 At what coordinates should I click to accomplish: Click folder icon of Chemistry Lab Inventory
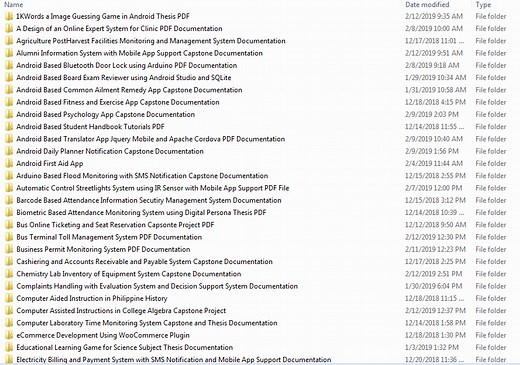tap(9, 274)
